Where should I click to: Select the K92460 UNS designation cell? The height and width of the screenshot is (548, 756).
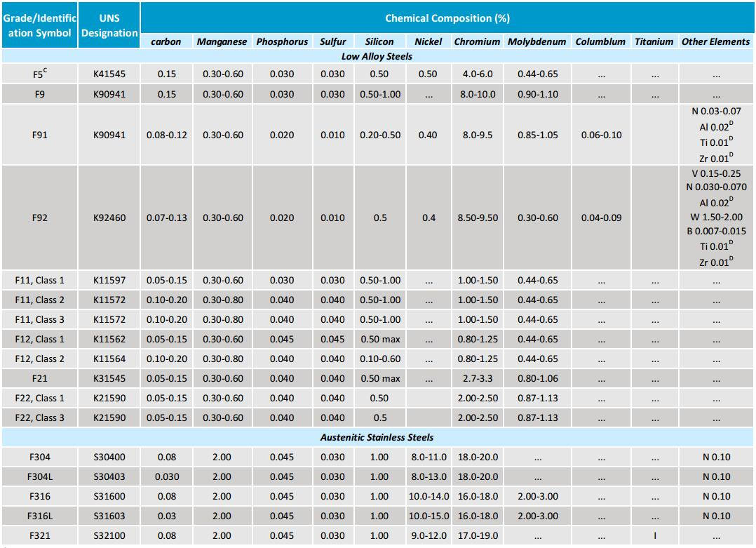tap(109, 218)
